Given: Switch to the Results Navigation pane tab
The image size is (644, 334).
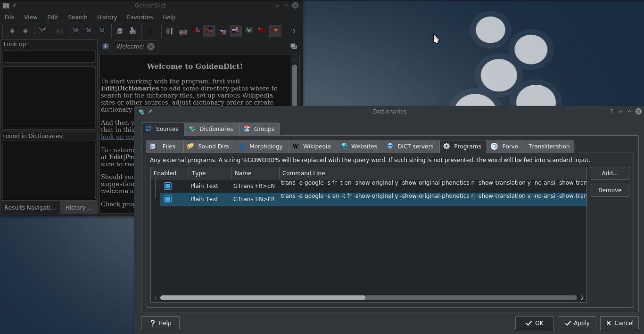Looking at the screenshot, I should 30,207.
